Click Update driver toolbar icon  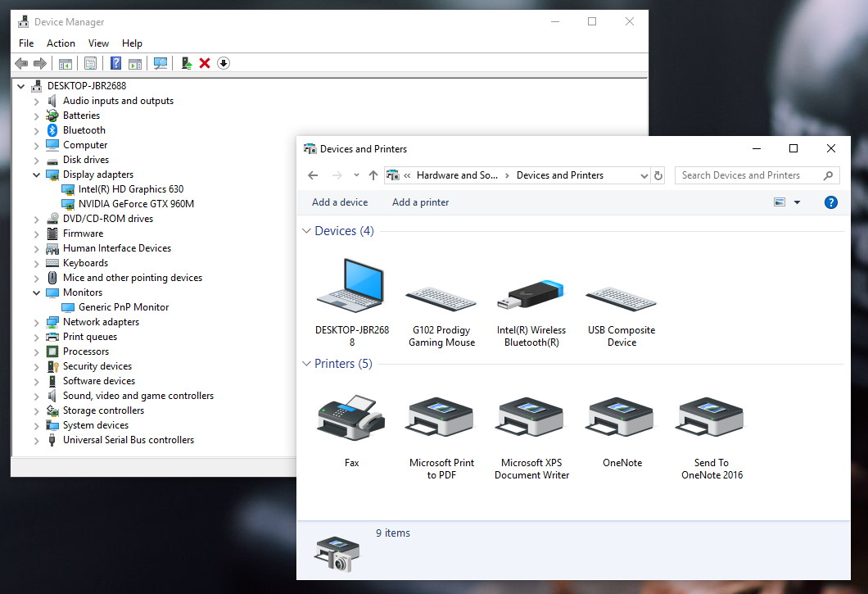(187, 63)
